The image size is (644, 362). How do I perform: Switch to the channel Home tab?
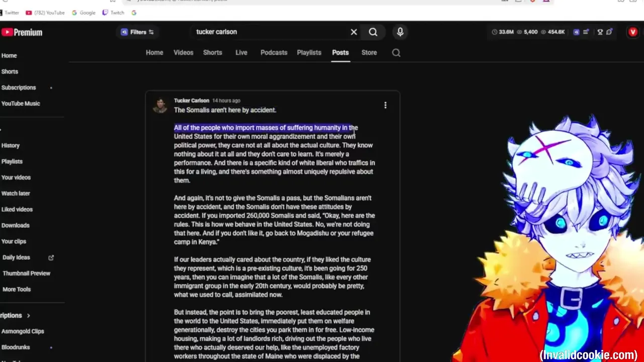(154, 53)
